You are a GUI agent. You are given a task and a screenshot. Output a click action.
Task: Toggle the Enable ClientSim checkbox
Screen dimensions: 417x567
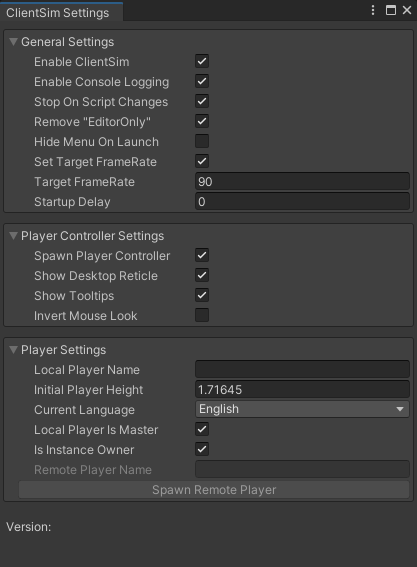click(202, 61)
